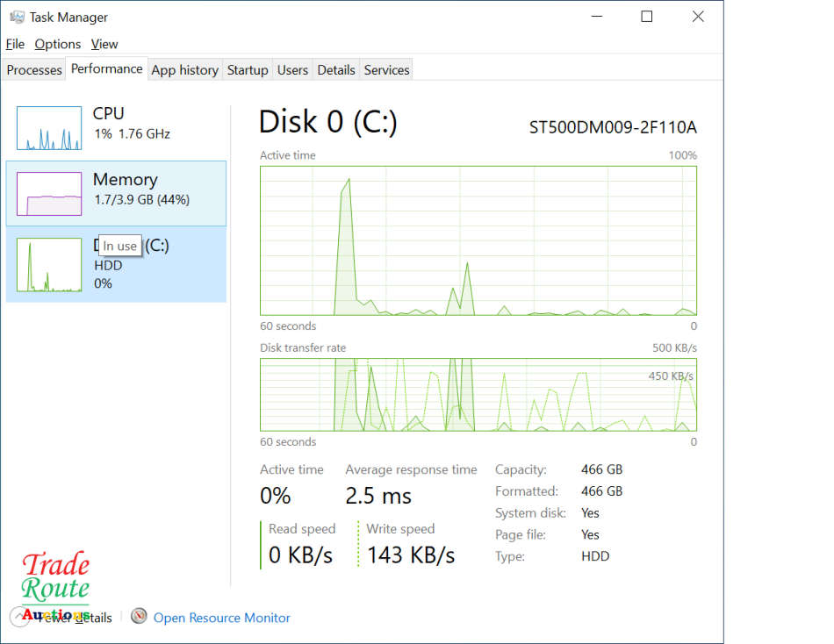Viewport: 834px width, 644px height.
Task: Click the Users tab
Action: (292, 69)
